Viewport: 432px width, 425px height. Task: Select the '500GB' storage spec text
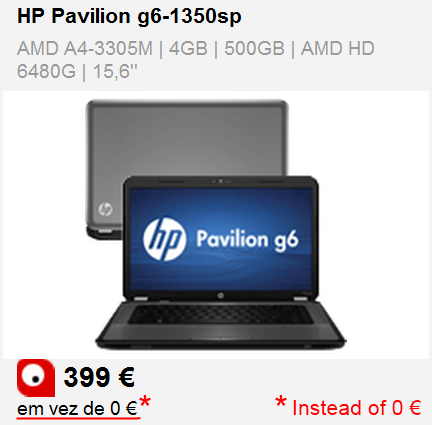(254, 48)
